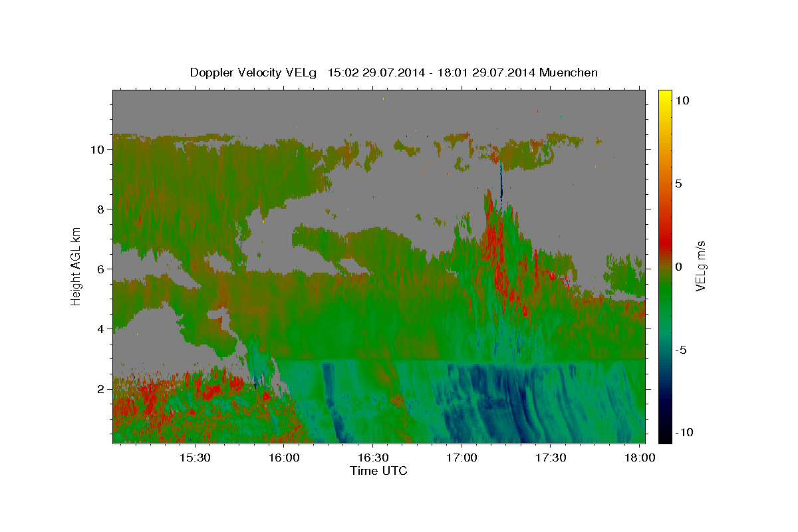Click the height tick label 4
Image resolution: width=798 pixels, height=532 pixels.
101,329
